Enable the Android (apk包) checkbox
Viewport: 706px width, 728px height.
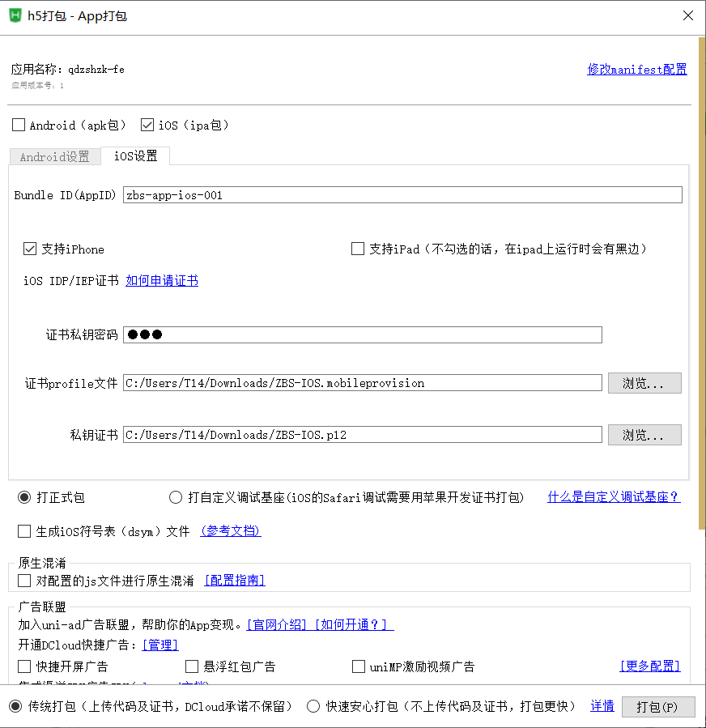pos(18,125)
